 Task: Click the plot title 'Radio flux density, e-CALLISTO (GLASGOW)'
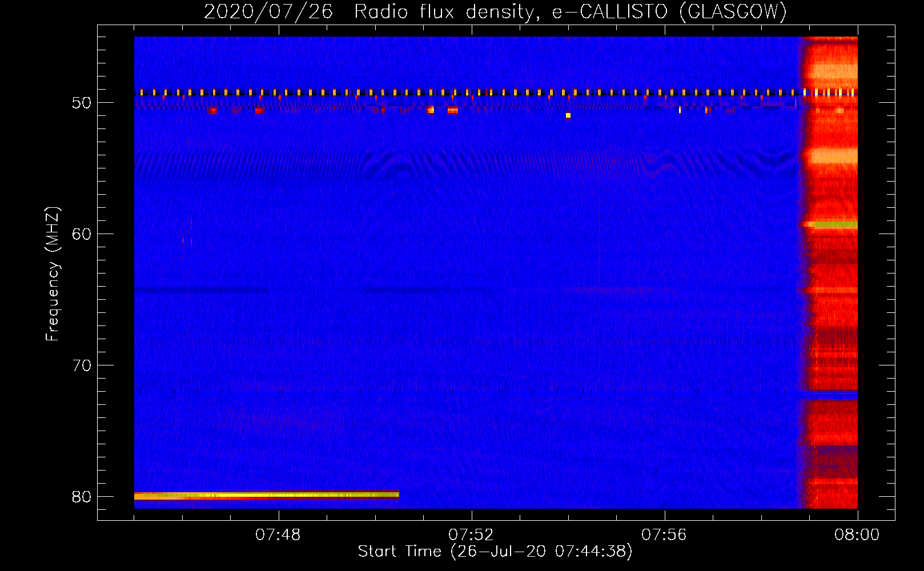(x=571, y=11)
